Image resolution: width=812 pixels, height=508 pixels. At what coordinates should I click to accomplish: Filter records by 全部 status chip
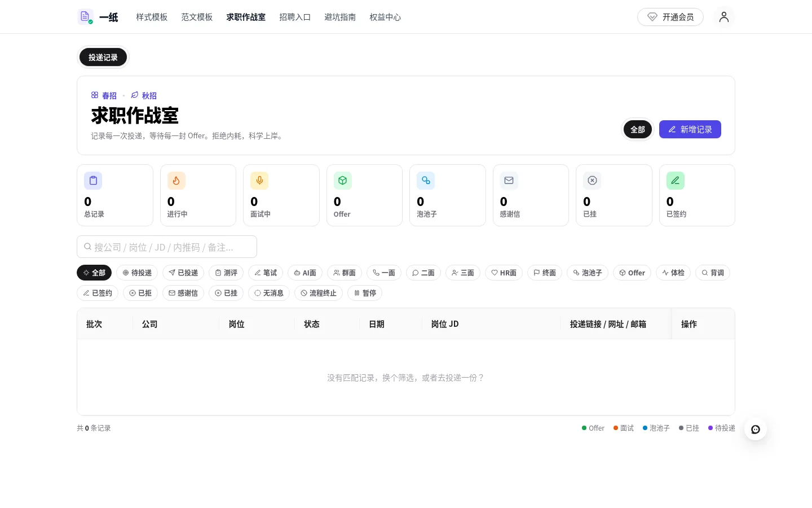[94, 273]
